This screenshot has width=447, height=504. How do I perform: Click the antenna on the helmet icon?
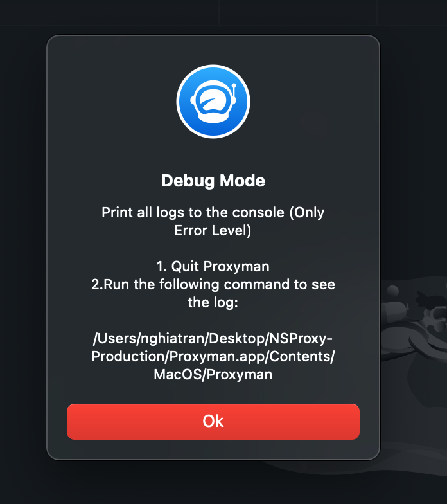tap(234, 91)
